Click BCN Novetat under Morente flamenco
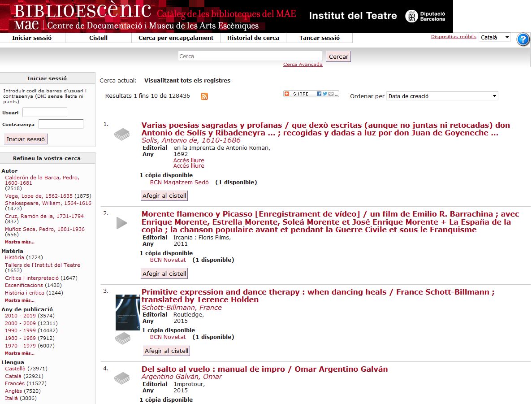Screen dimensions: 532x404 pyautogui.click(x=168, y=260)
